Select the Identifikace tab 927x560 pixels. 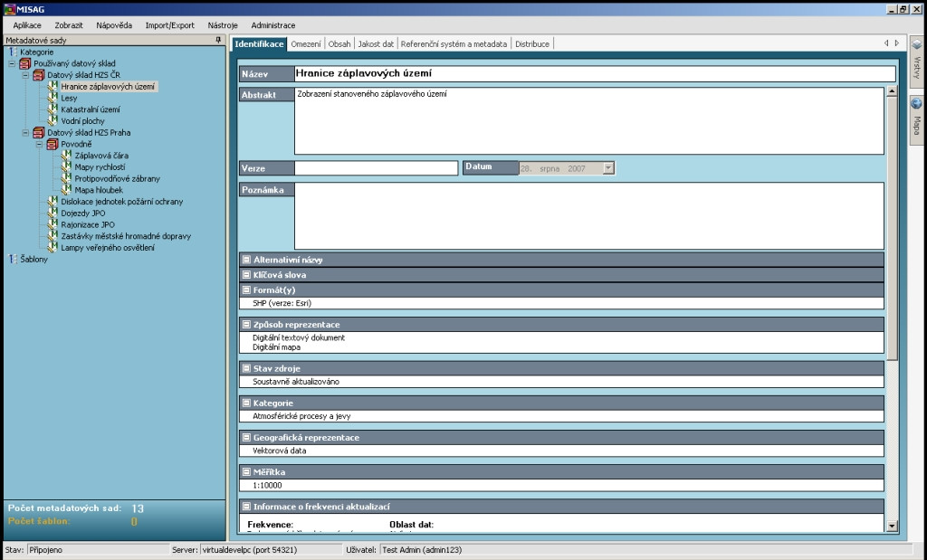[x=259, y=43]
